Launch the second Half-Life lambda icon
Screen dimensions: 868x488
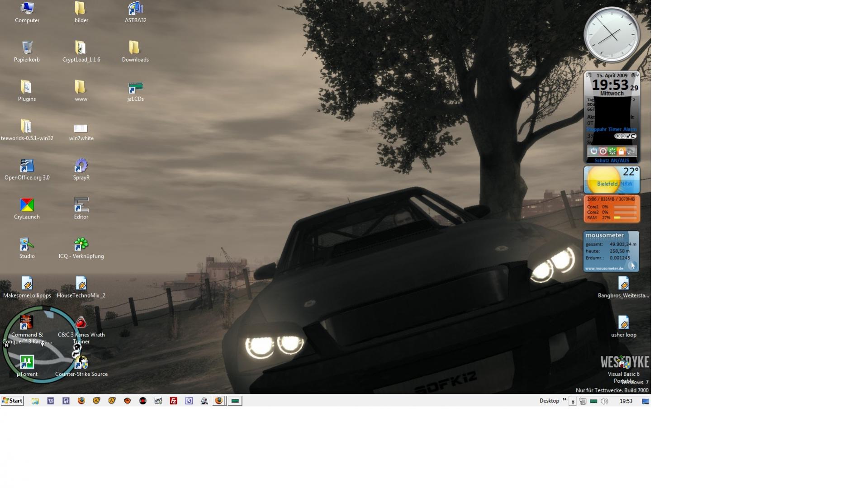tap(112, 401)
